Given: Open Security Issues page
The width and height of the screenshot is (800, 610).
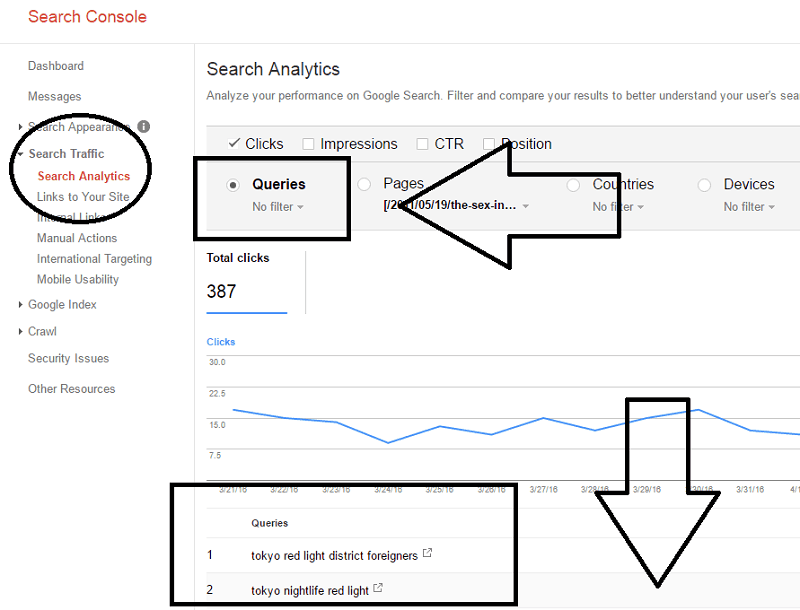Looking at the screenshot, I should [x=68, y=359].
